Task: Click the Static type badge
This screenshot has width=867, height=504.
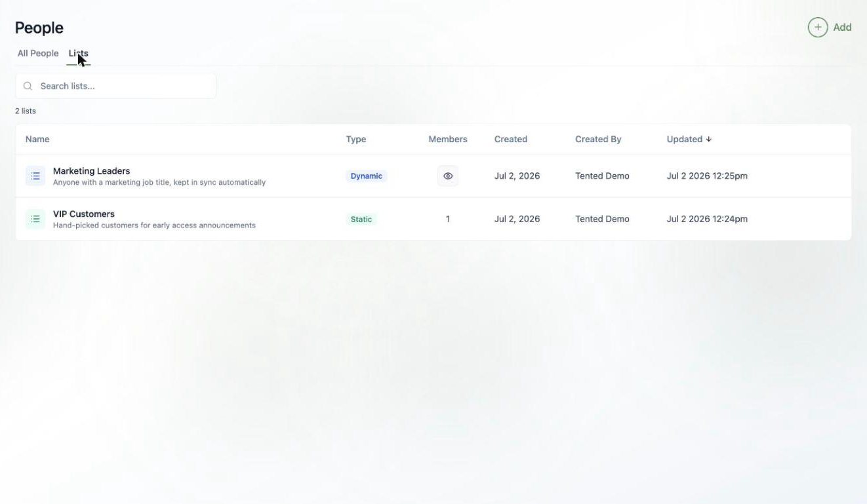Action: (x=361, y=219)
